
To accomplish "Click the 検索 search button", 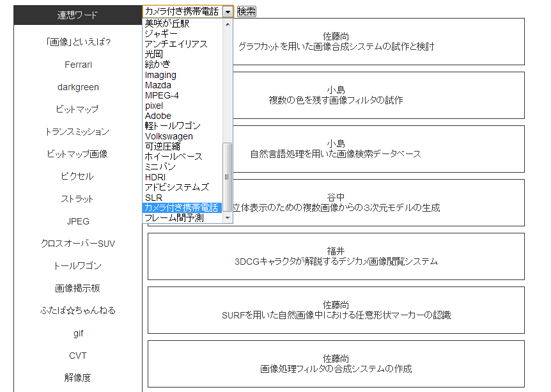I will [x=246, y=12].
